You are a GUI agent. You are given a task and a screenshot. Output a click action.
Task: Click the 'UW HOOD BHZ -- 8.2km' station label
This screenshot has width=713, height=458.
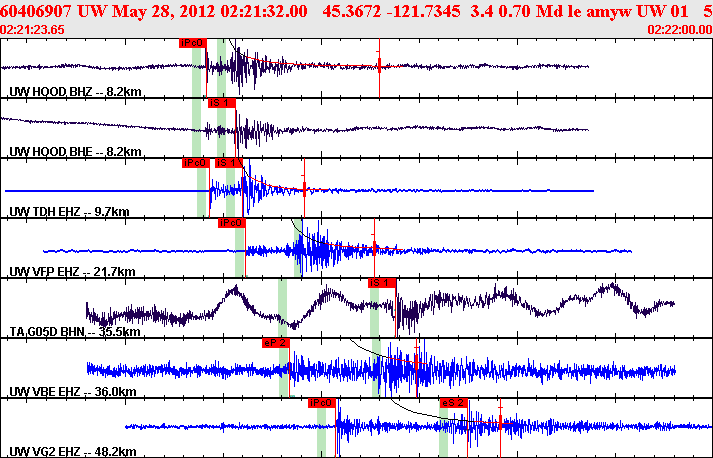[x=75, y=92]
